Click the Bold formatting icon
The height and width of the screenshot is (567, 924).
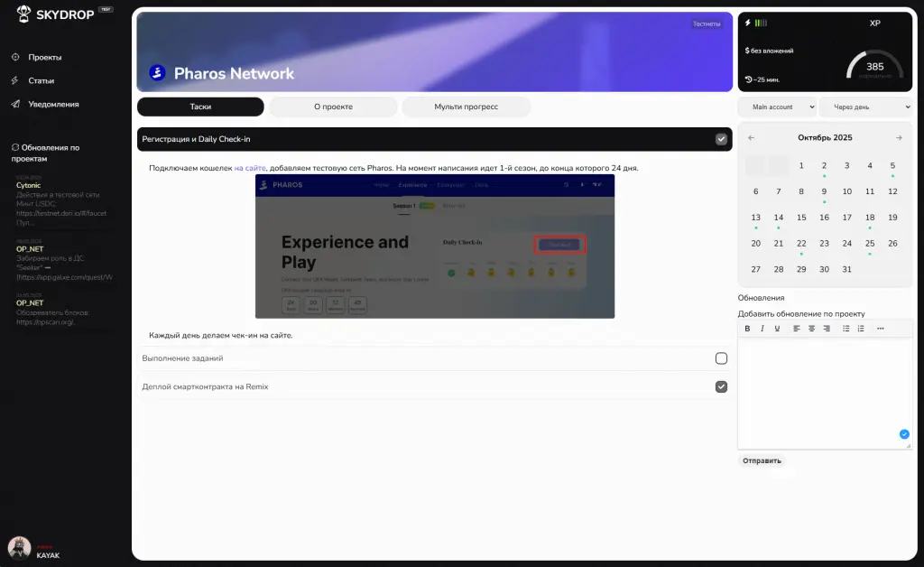pyautogui.click(x=747, y=329)
